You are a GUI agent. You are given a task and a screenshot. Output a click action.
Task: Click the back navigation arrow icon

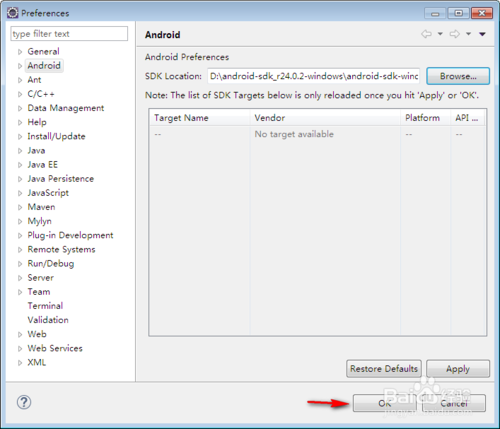(426, 34)
